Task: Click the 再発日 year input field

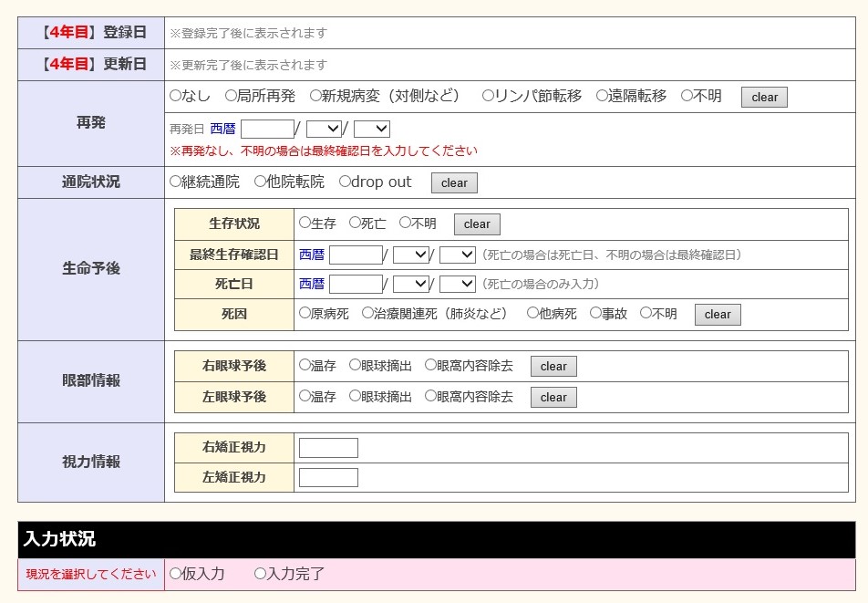Action: coord(267,130)
